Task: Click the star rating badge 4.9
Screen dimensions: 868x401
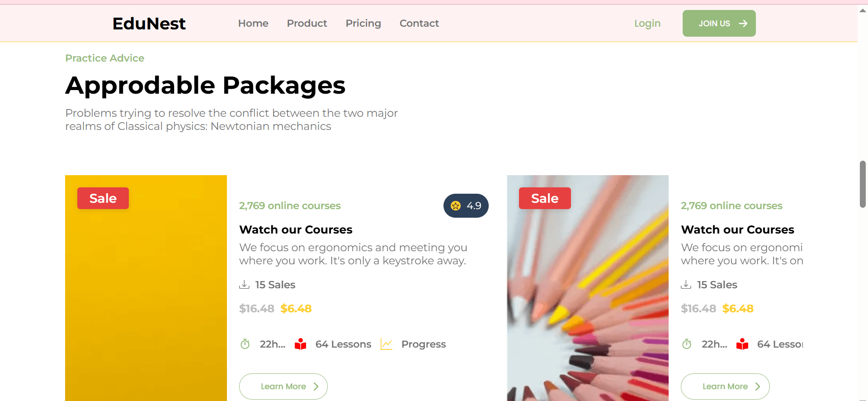Action: click(466, 205)
